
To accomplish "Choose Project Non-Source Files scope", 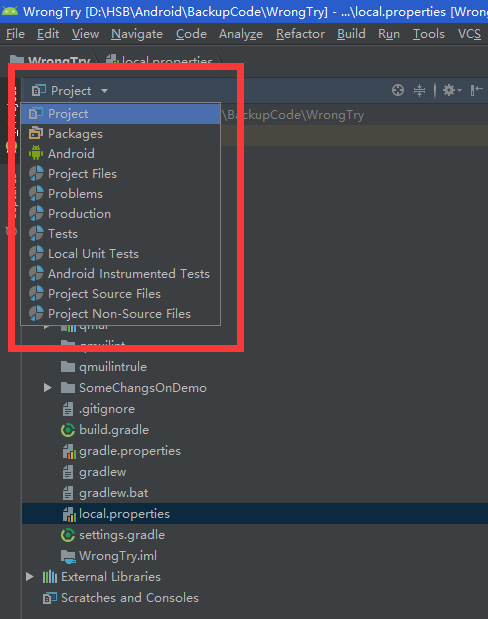I will point(120,314).
